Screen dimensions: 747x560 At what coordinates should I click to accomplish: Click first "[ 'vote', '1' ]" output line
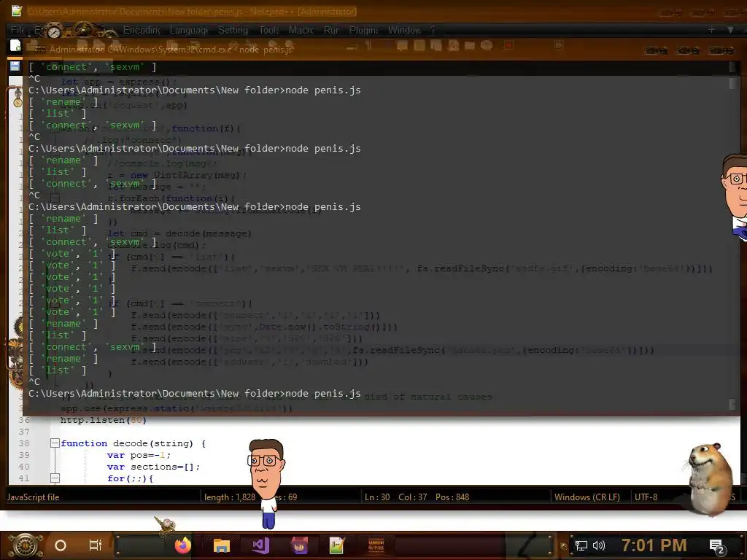pos(72,253)
